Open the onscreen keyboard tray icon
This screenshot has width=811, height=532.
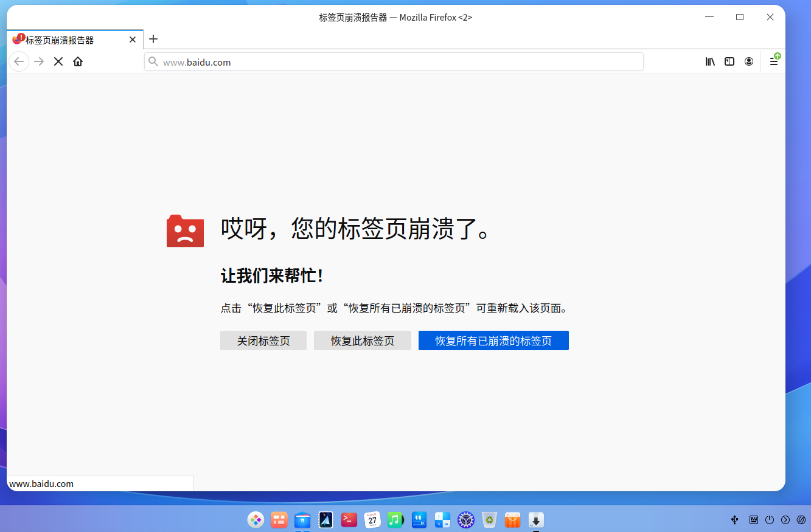coord(754,520)
